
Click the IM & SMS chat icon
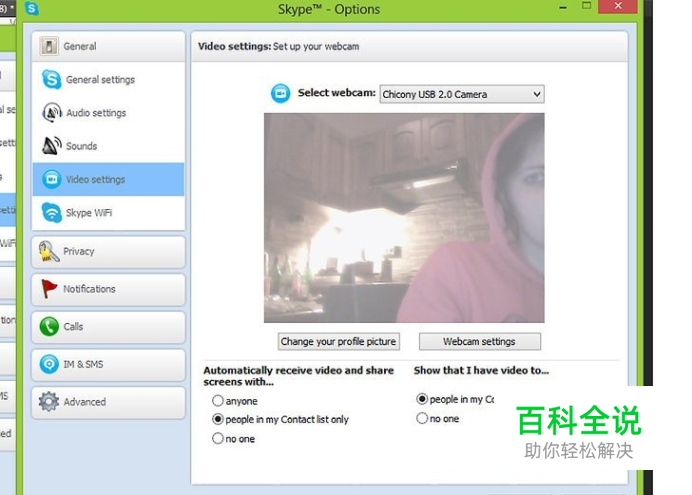(49, 364)
